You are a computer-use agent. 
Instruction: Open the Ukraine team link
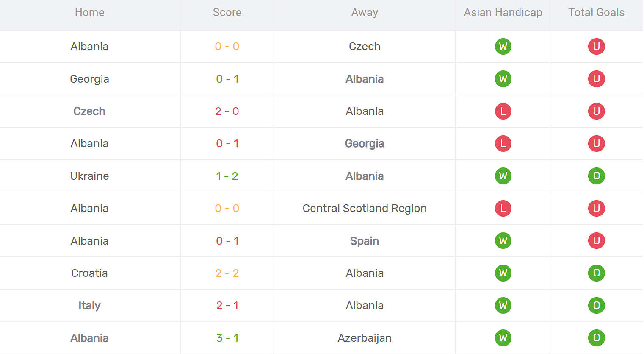(x=89, y=176)
